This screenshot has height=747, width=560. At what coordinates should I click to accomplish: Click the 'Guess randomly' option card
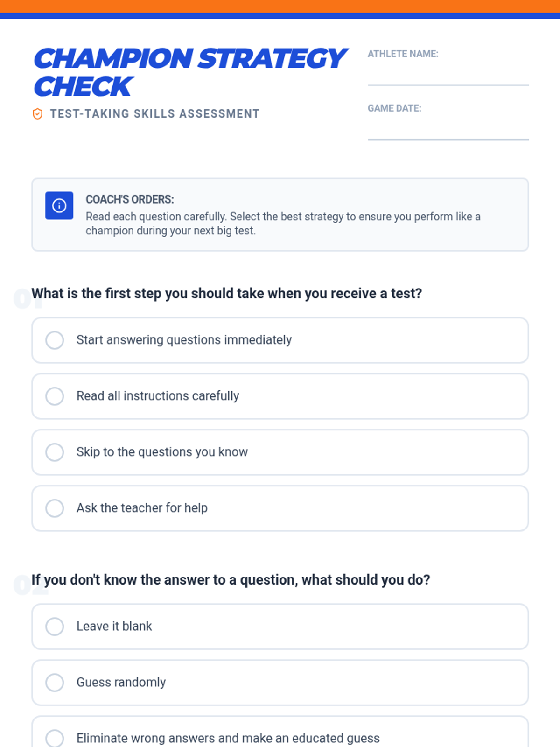327,683
